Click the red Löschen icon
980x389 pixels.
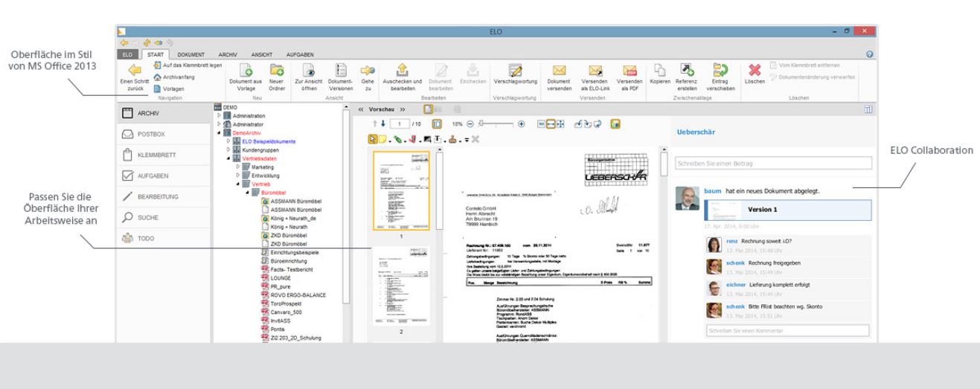coord(755,71)
